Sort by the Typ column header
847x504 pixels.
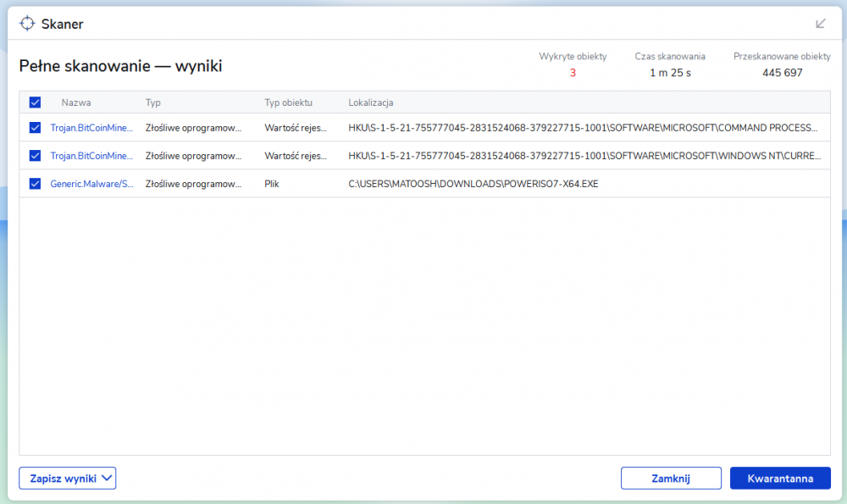(153, 102)
